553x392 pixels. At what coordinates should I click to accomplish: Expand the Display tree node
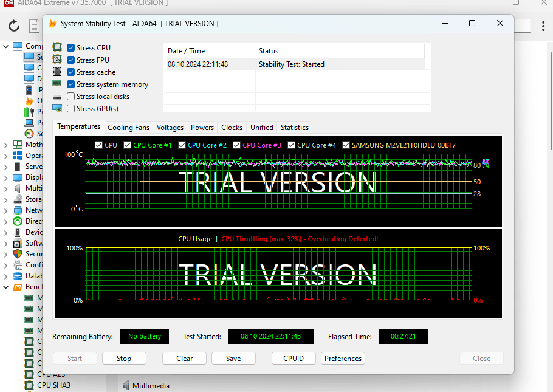coord(5,177)
